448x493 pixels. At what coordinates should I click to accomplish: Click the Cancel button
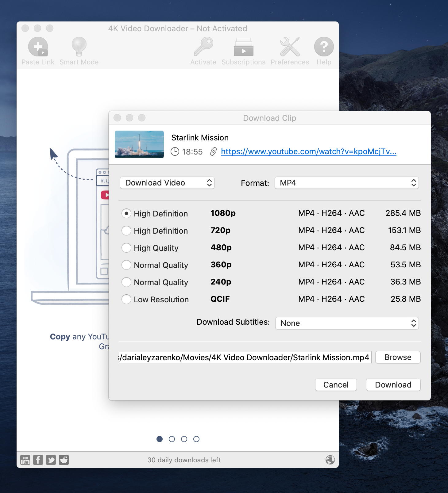[336, 385]
